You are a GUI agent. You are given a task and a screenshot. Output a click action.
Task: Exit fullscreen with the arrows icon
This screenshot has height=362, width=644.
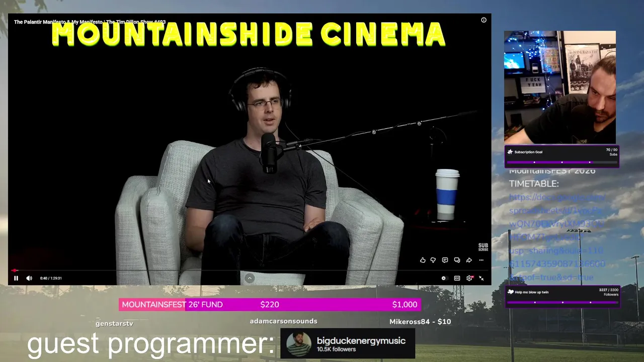click(481, 278)
